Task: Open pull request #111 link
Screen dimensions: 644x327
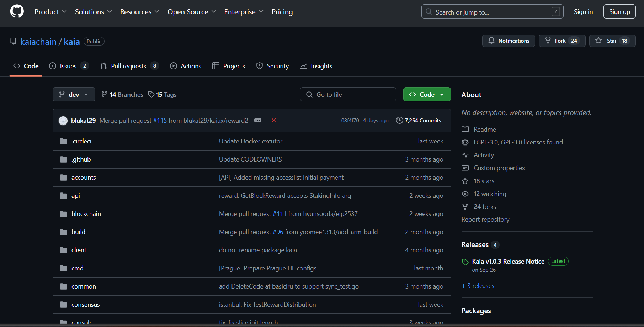Action: click(280, 214)
